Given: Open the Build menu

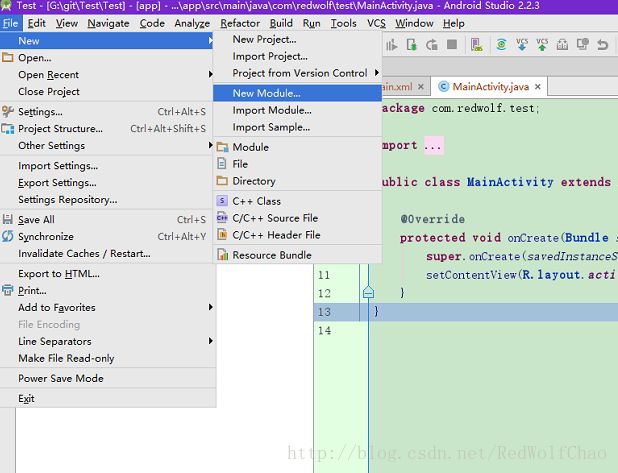Looking at the screenshot, I should click(x=281, y=23).
